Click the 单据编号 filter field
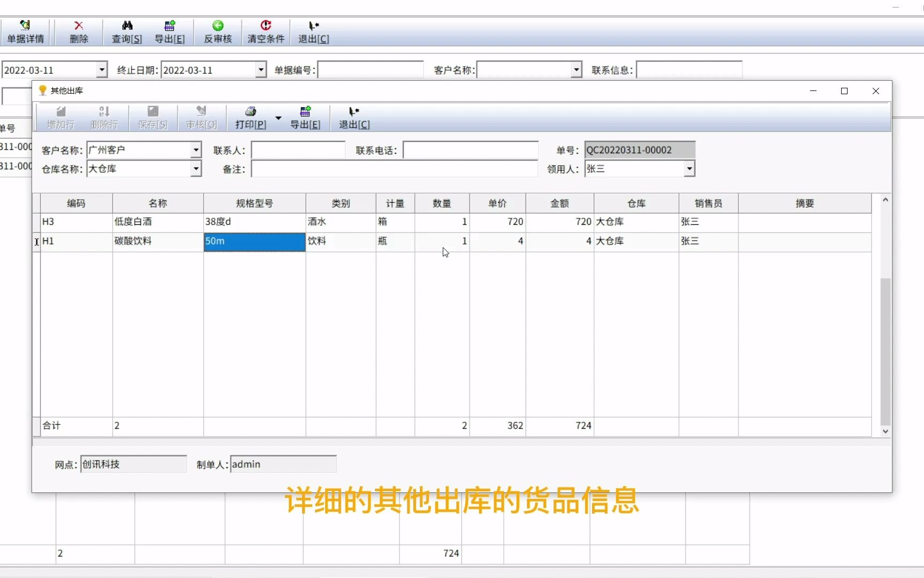Image resolution: width=924 pixels, height=578 pixels. click(371, 70)
